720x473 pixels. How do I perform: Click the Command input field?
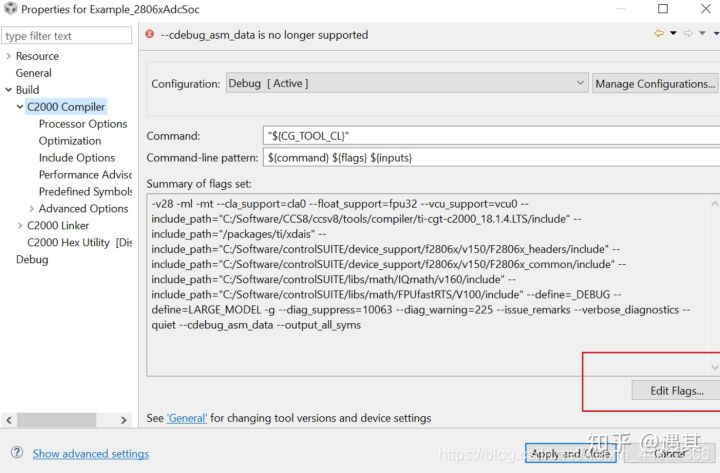click(491, 136)
